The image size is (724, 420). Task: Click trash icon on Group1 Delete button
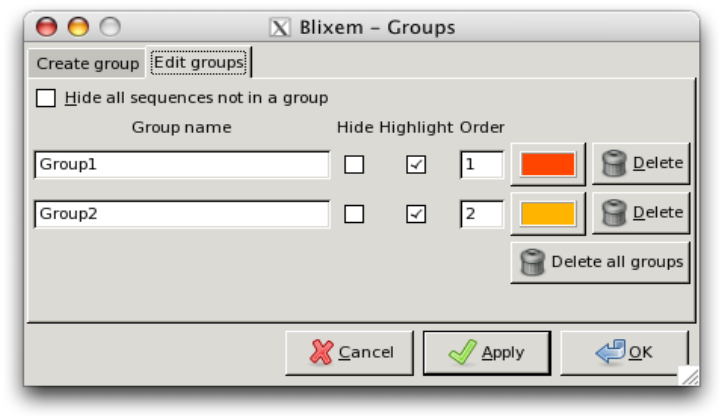click(615, 164)
